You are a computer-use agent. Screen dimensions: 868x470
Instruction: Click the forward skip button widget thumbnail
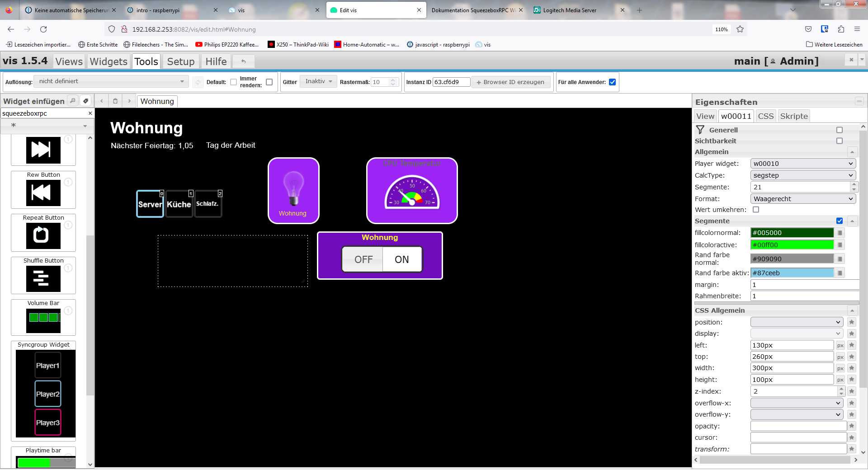[x=43, y=150]
